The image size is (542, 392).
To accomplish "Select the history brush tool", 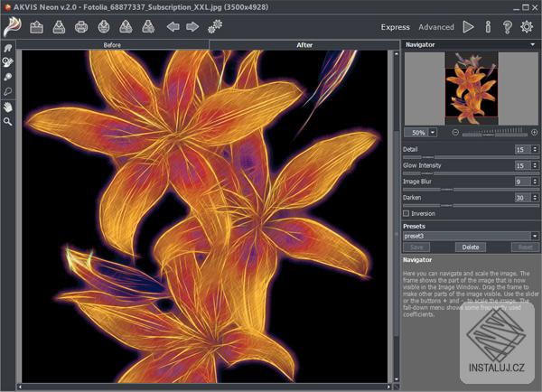I will (x=7, y=62).
